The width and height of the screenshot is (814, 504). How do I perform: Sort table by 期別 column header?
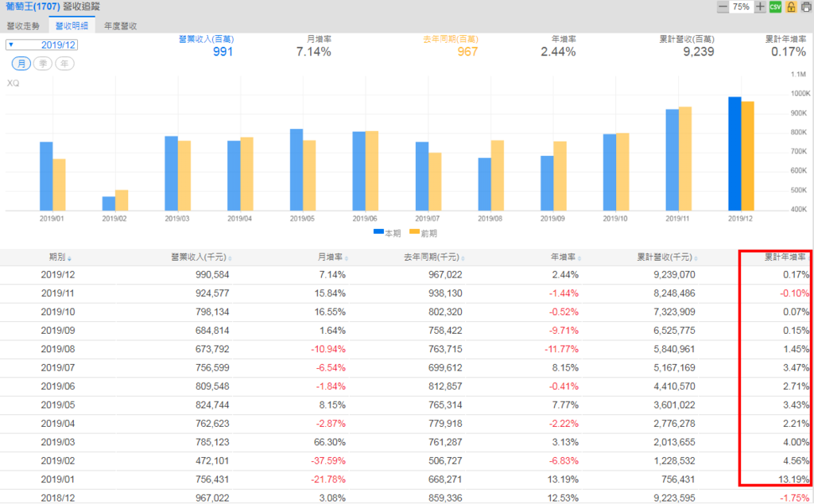tap(60, 257)
